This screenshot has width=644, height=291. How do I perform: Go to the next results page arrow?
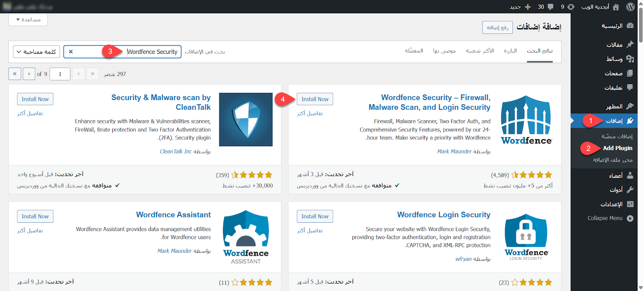coord(29,74)
